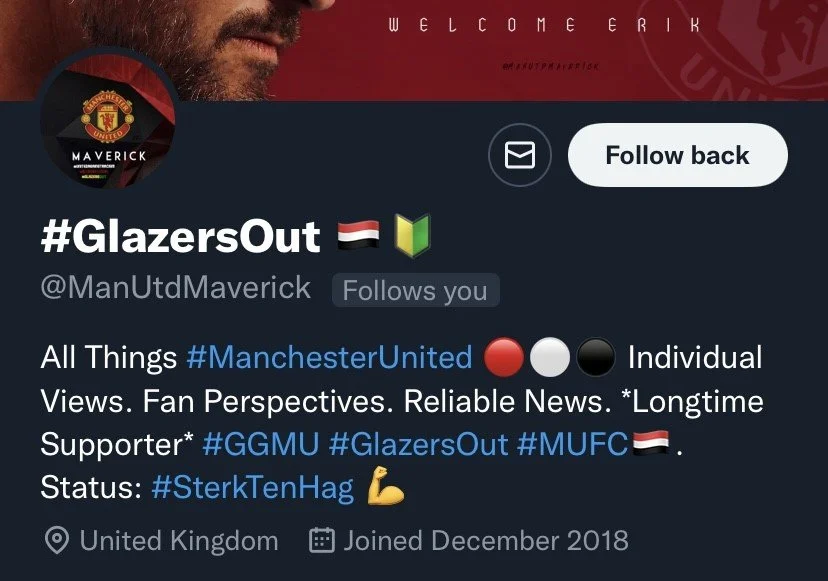Image resolution: width=828 pixels, height=581 pixels.
Task: Click the Follow back button
Action: (678, 155)
